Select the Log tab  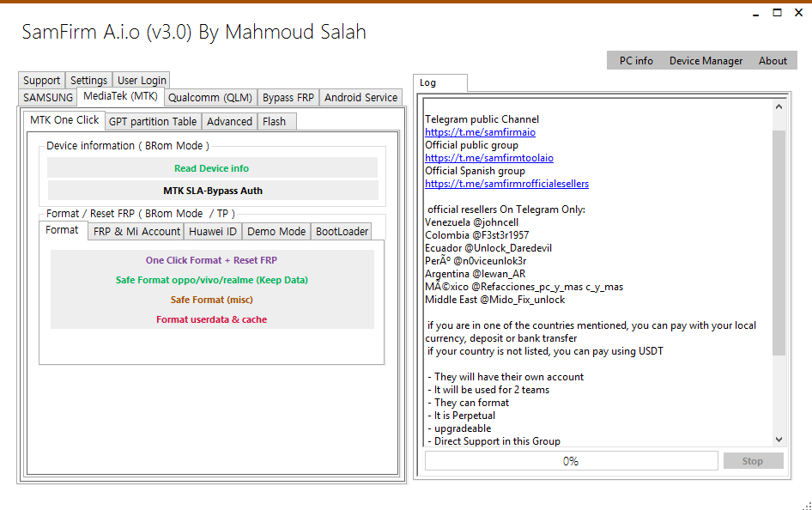pos(439,82)
